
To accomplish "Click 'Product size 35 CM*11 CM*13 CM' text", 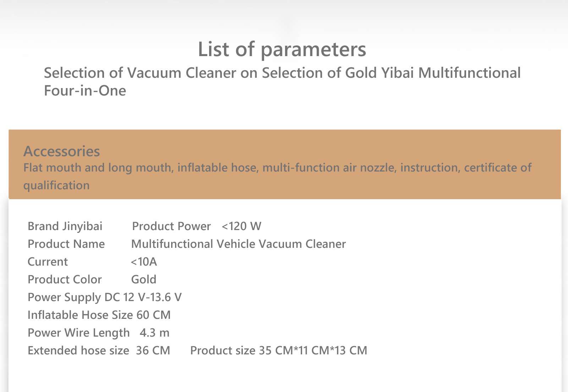I will click(279, 350).
